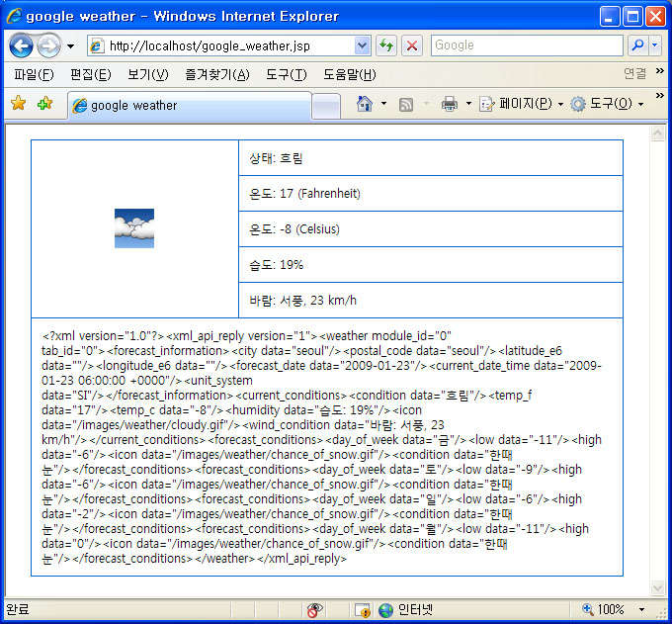This screenshot has height=624, width=672.
Task: Click the 100% zoom level button
Action: [x=603, y=609]
